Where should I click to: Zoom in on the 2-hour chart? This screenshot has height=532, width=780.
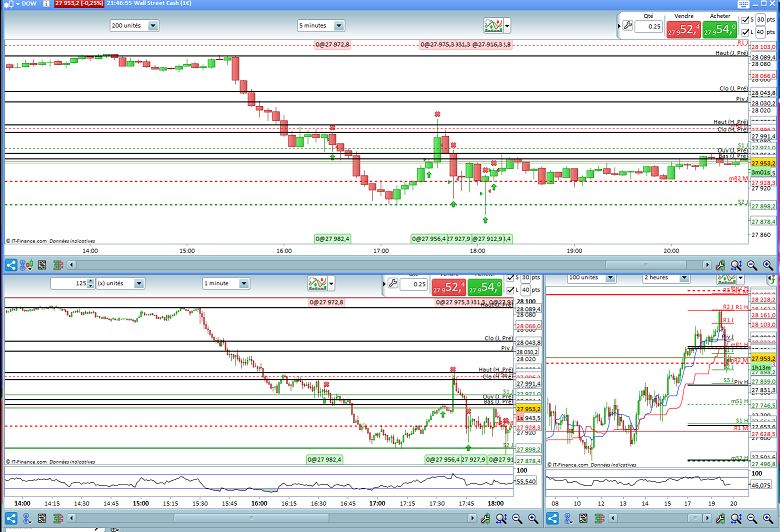click(768, 519)
